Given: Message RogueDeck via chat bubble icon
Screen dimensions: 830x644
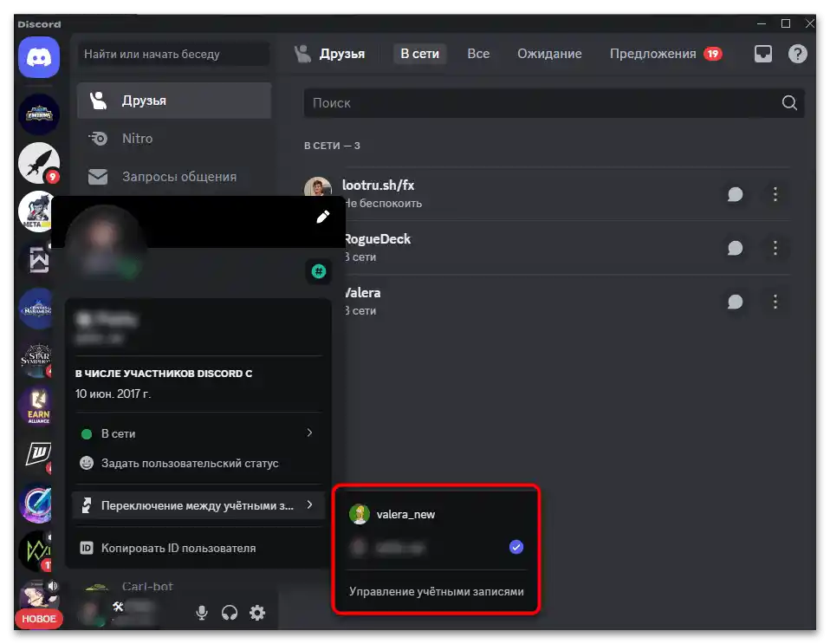Looking at the screenshot, I should click(x=735, y=248).
